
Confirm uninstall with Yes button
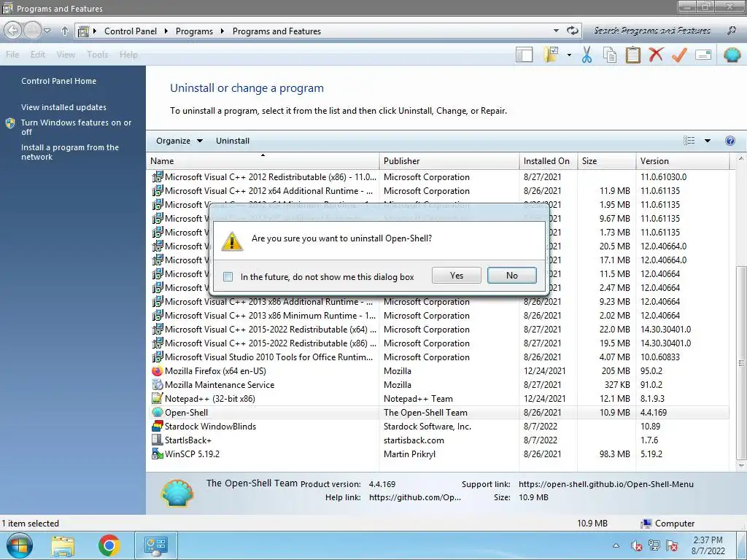(457, 275)
